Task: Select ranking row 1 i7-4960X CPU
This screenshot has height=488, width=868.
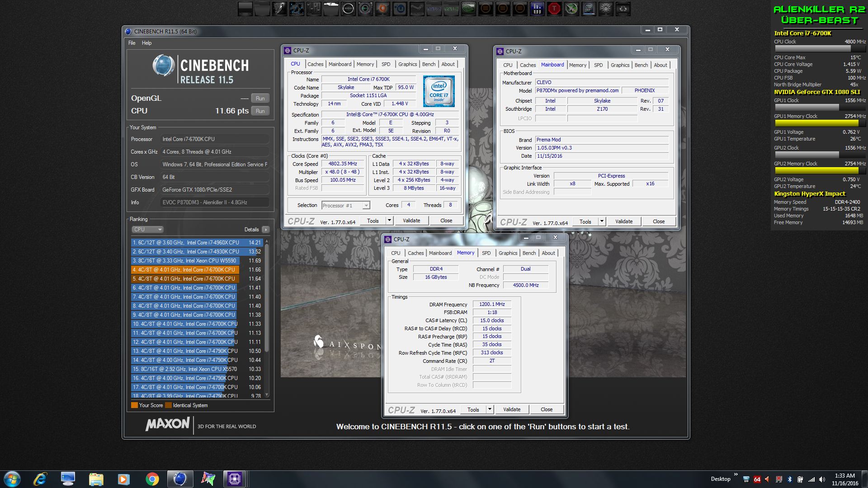Action: click(197, 243)
